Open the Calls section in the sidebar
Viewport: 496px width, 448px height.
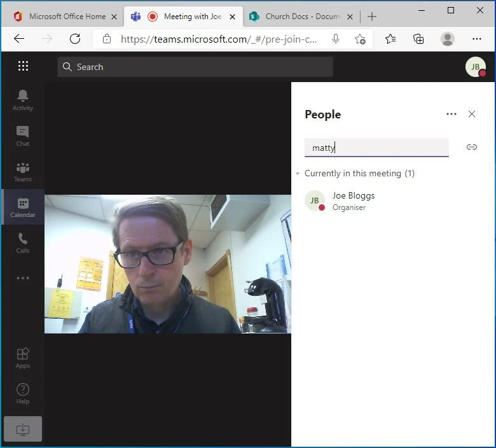point(23,243)
